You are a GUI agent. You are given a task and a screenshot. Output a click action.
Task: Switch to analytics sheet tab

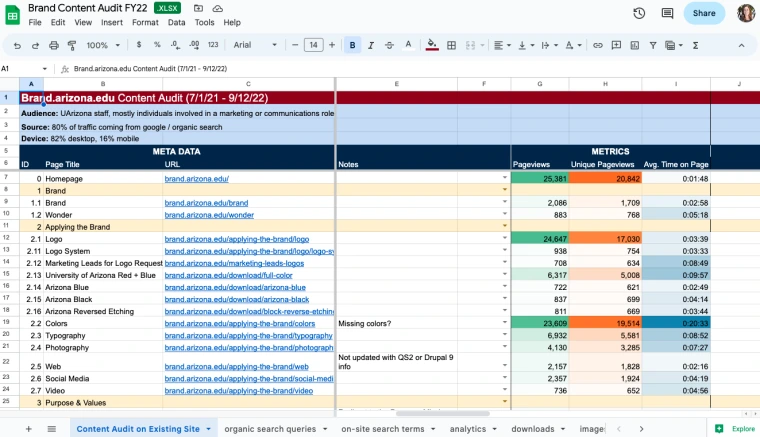pos(468,429)
